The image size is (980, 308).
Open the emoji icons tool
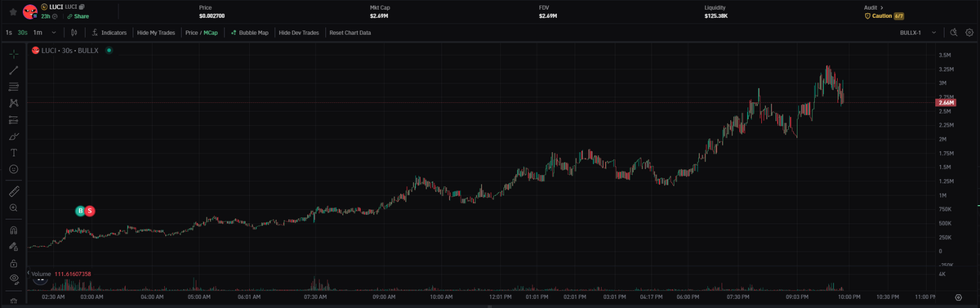(14, 169)
